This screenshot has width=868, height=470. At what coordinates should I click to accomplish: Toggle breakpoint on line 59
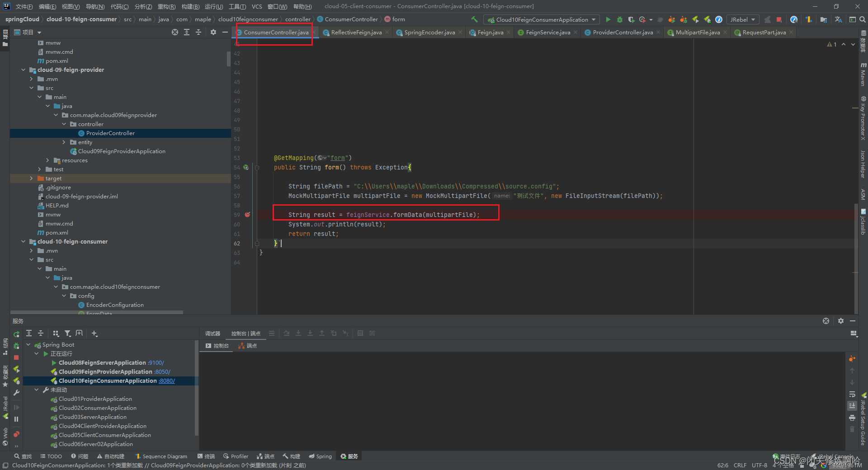pos(247,215)
